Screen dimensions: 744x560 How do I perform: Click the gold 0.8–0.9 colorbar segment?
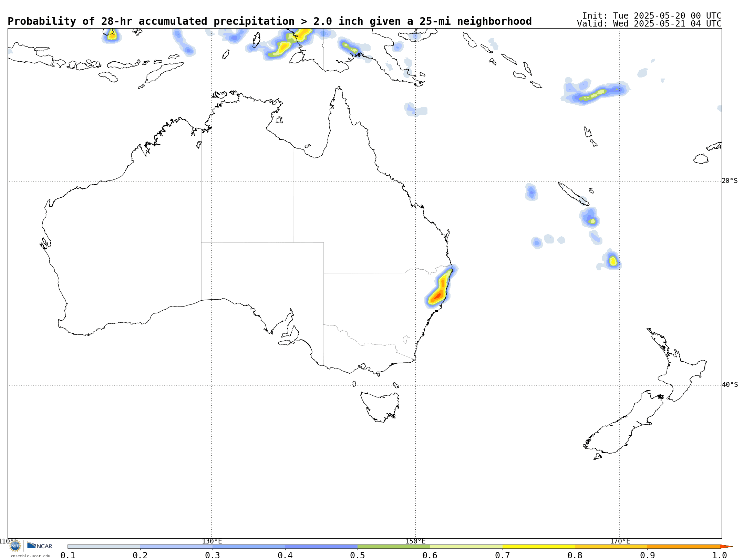611,547
